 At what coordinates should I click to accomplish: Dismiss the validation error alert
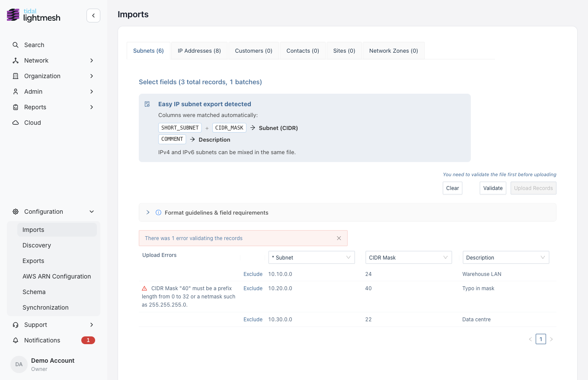click(x=339, y=238)
